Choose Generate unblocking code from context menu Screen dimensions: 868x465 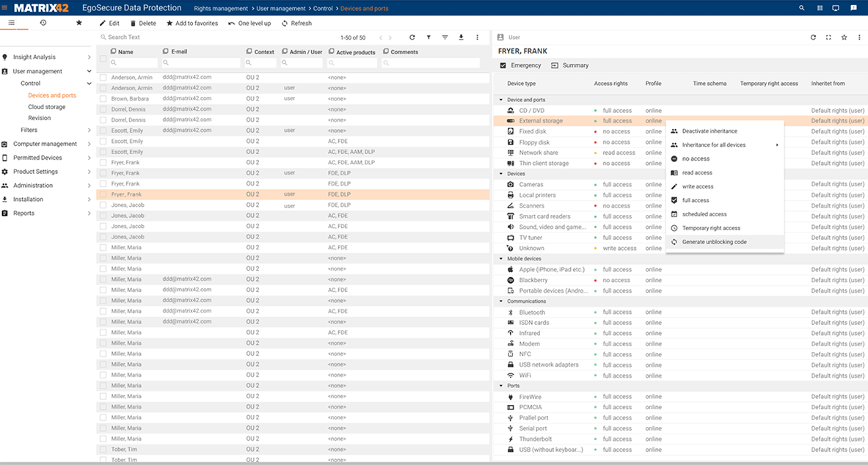click(x=714, y=241)
